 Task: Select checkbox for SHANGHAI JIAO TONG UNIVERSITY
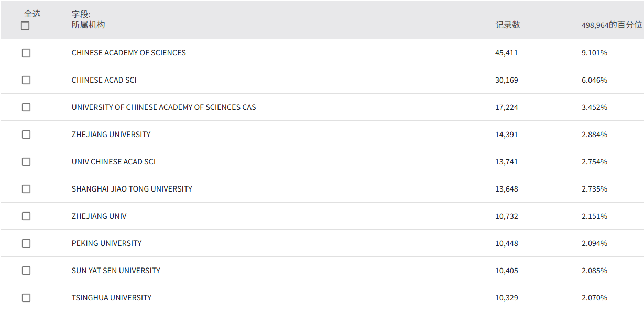point(26,189)
